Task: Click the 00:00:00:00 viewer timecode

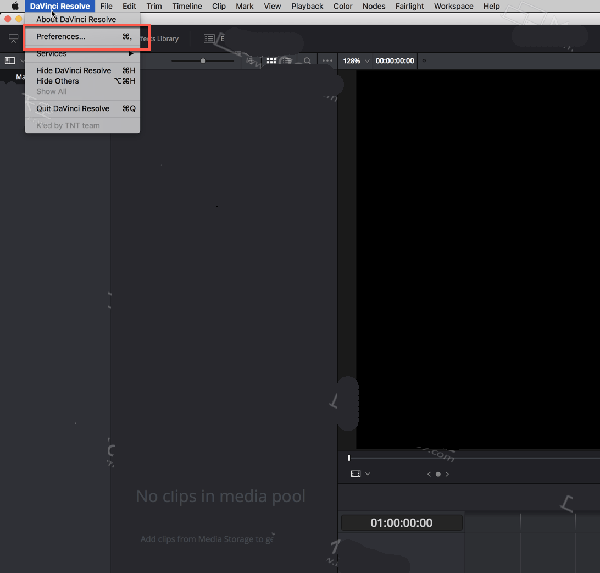Action: tap(395, 61)
